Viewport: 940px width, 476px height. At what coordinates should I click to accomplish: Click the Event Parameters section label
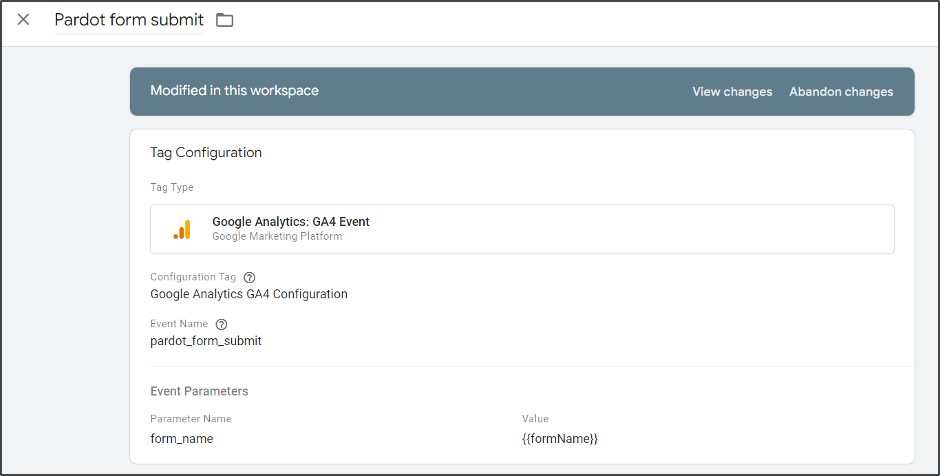click(x=199, y=391)
